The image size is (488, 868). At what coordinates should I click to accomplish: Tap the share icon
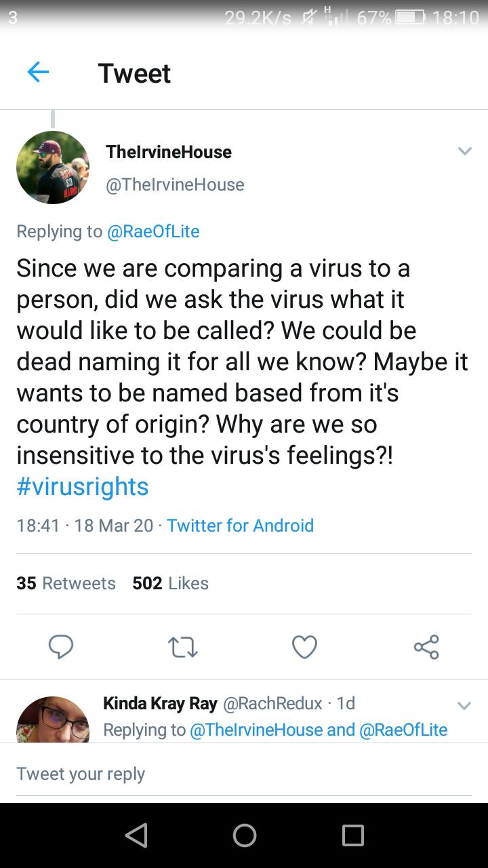click(426, 647)
